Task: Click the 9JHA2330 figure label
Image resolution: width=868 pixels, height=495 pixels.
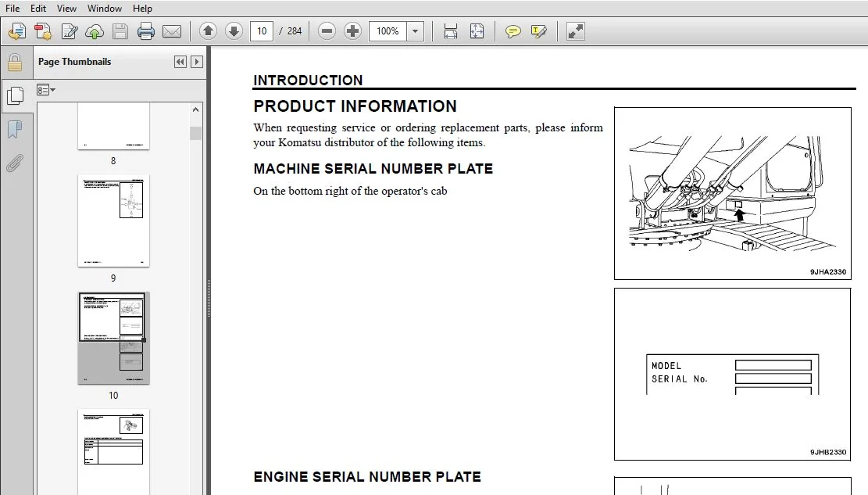Action: coord(828,271)
